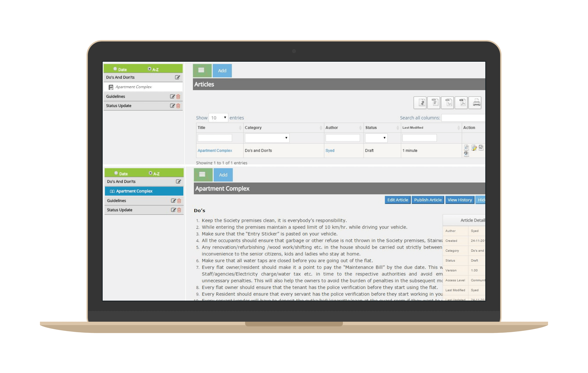The width and height of the screenshot is (588, 373).
Task: Print the articles table
Action: pos(475,103)
